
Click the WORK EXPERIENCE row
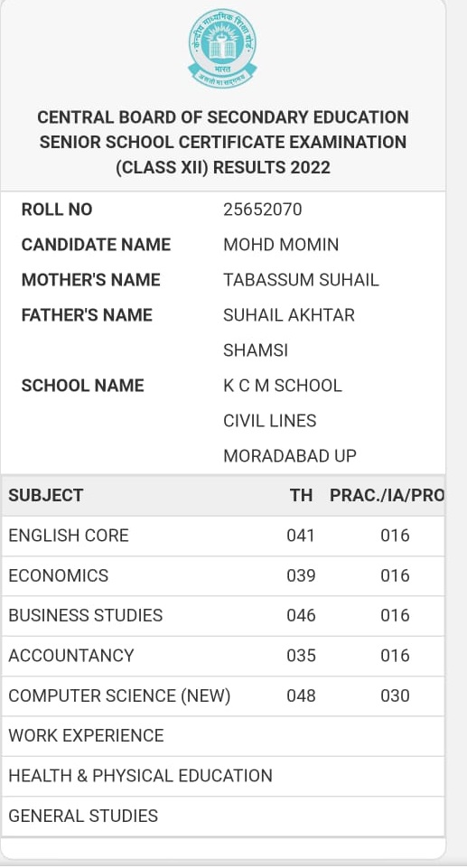223,736
